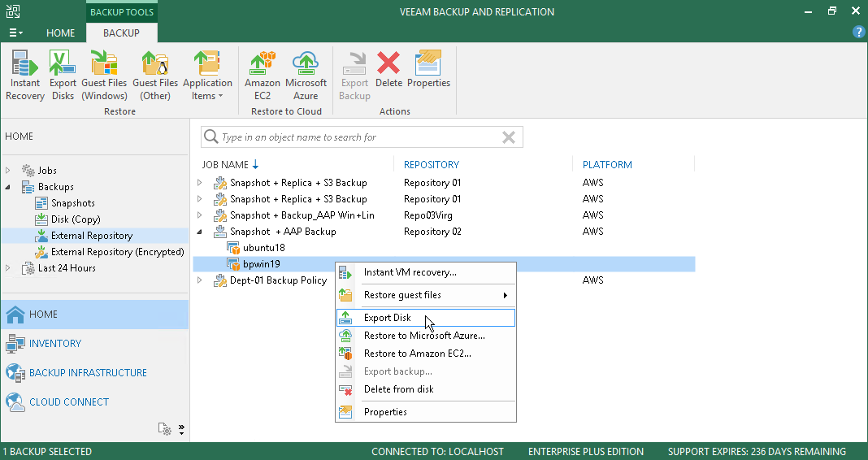
Task: Sort by the JOB NAME column header
Action: point(225,164)
